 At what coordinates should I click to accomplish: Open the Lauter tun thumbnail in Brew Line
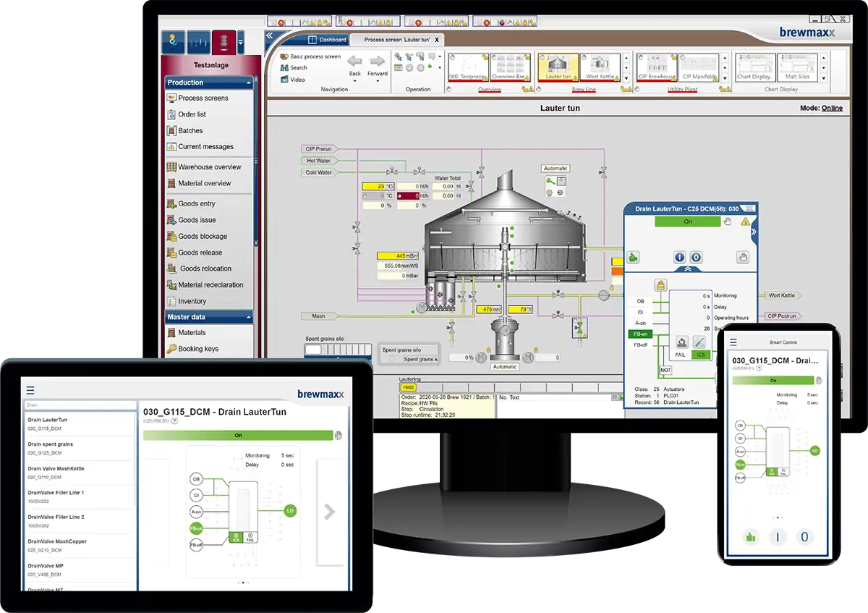[x=558, y=67]
